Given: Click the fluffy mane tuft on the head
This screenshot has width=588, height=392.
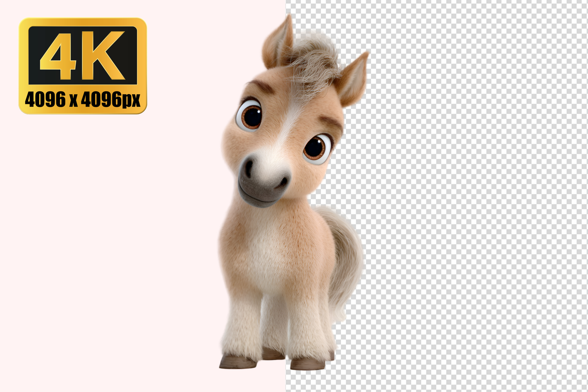Looking at the screenshot, I should click(314, 63).
